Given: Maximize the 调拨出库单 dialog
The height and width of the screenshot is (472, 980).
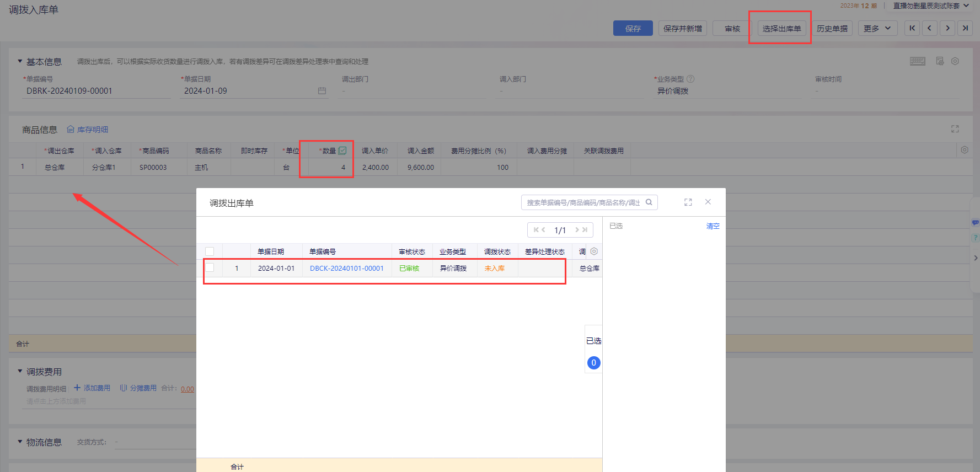Looking at the screenshot, I should 688,202.
